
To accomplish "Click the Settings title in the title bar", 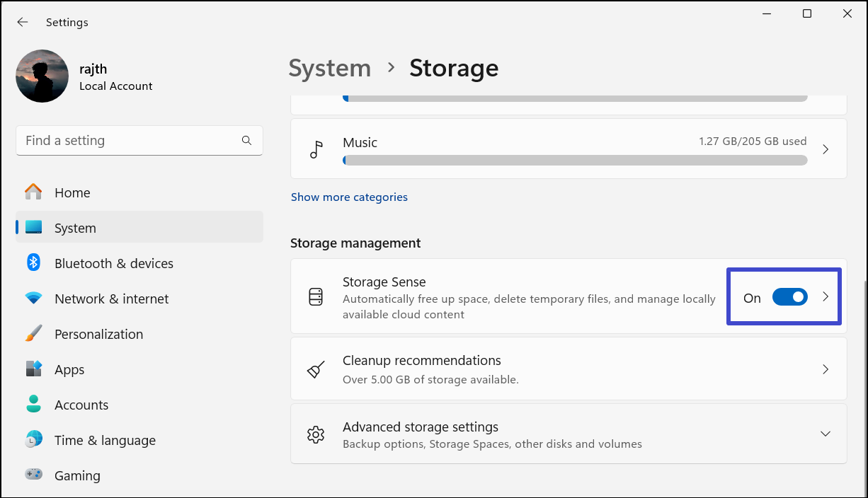I will tap(67, 22).
